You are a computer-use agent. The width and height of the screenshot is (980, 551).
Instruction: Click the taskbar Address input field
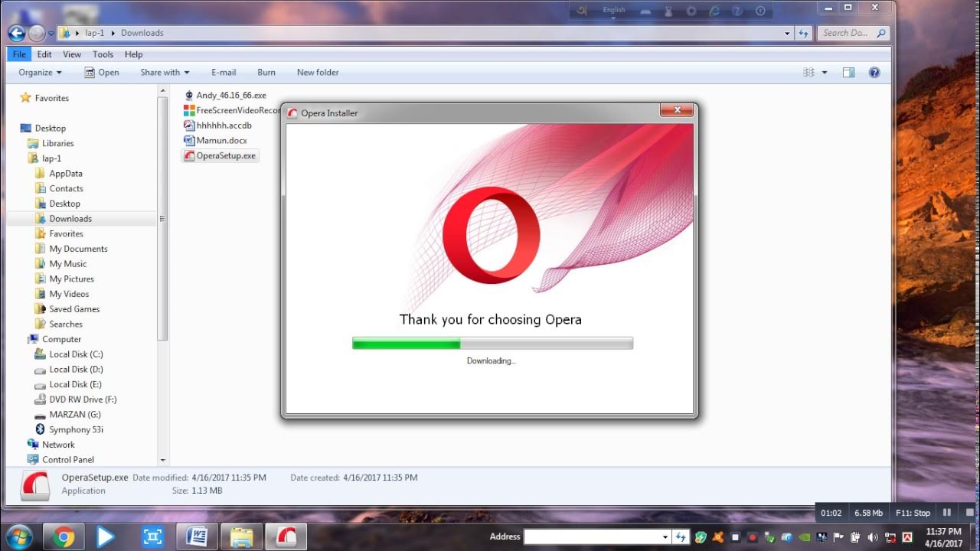tap(597, 537)
